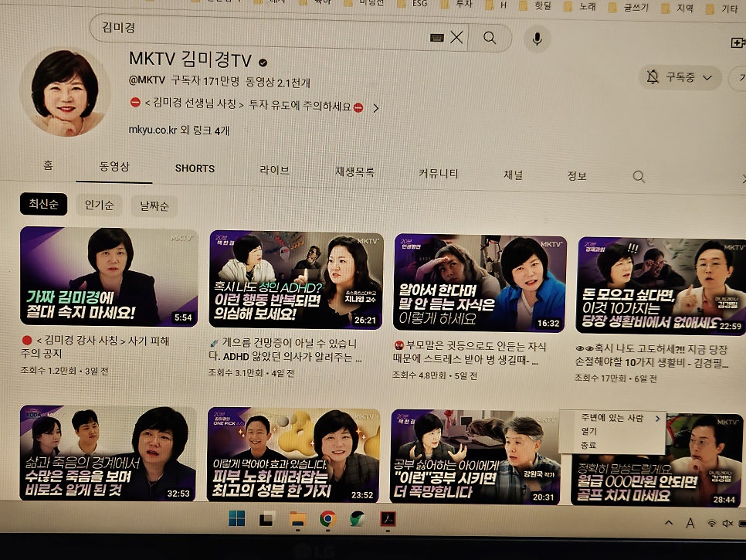Expand the channel description chevron arrow
Screen dimensions: 746x560
(376, 108)
